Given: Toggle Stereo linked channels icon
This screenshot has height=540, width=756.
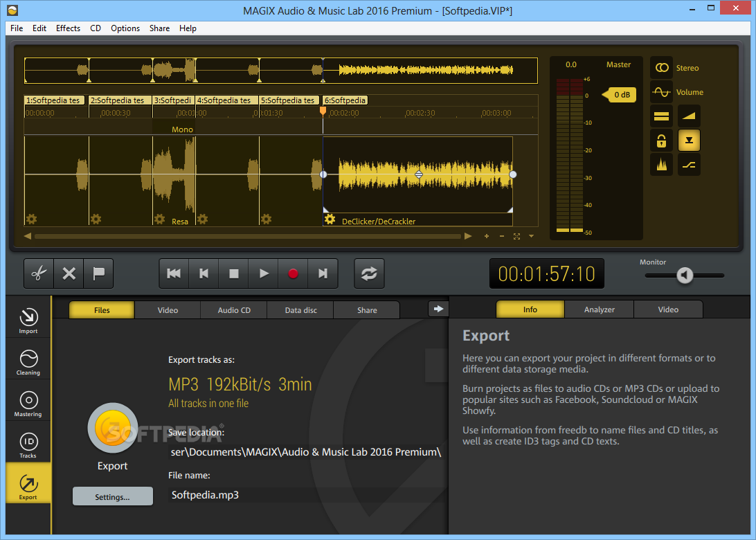Looking at the screenshot, I should [x=662, y=68].
